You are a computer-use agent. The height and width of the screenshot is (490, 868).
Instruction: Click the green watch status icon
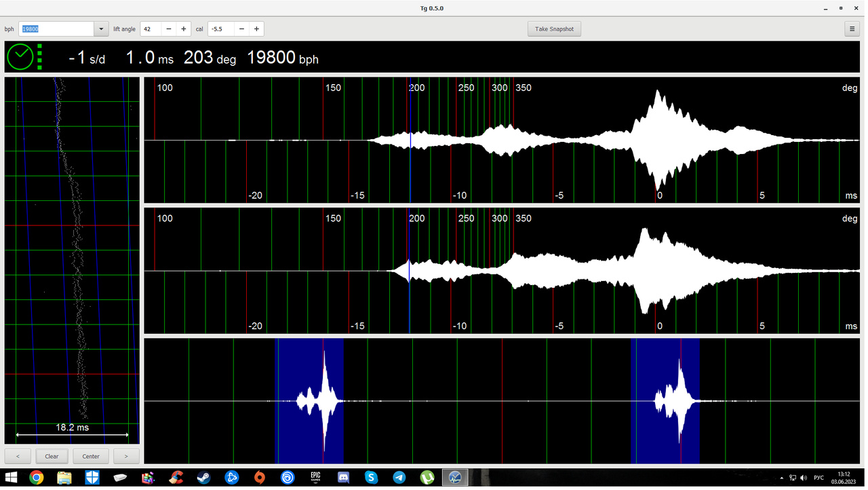click(20, 57)
